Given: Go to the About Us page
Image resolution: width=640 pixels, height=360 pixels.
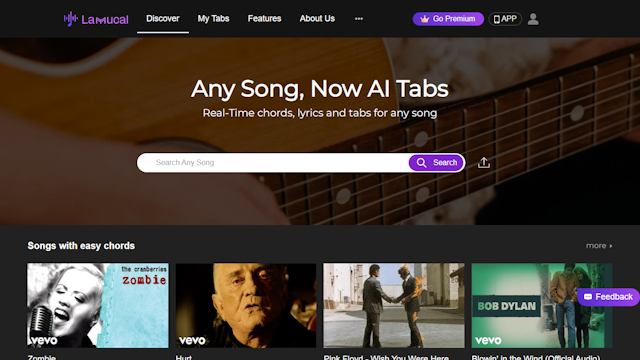Looking at the screenshot, I should [317, 19].
